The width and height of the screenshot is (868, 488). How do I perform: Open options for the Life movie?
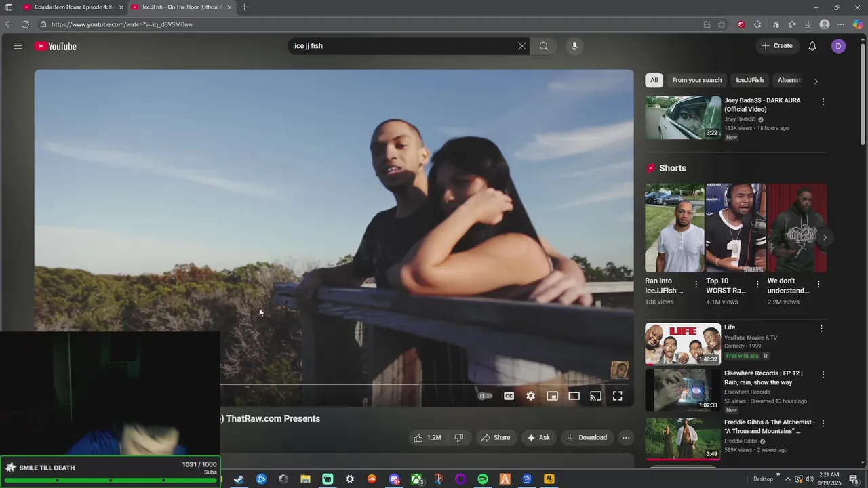pos(821,329)
